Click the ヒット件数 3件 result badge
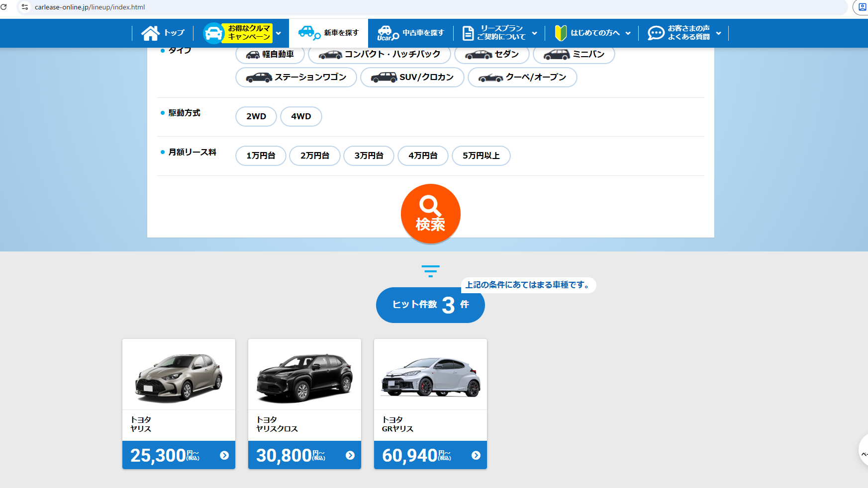868x488 pixels. 430,305
